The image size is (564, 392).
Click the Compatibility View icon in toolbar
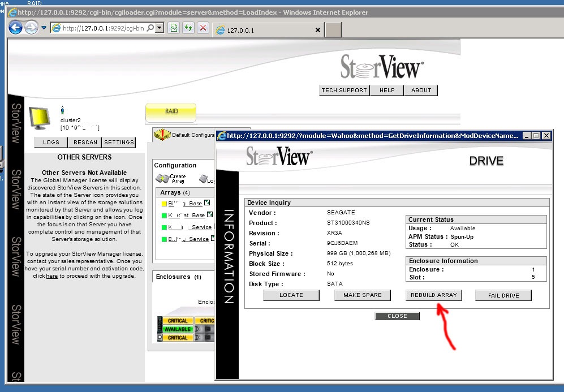[174, 28]
